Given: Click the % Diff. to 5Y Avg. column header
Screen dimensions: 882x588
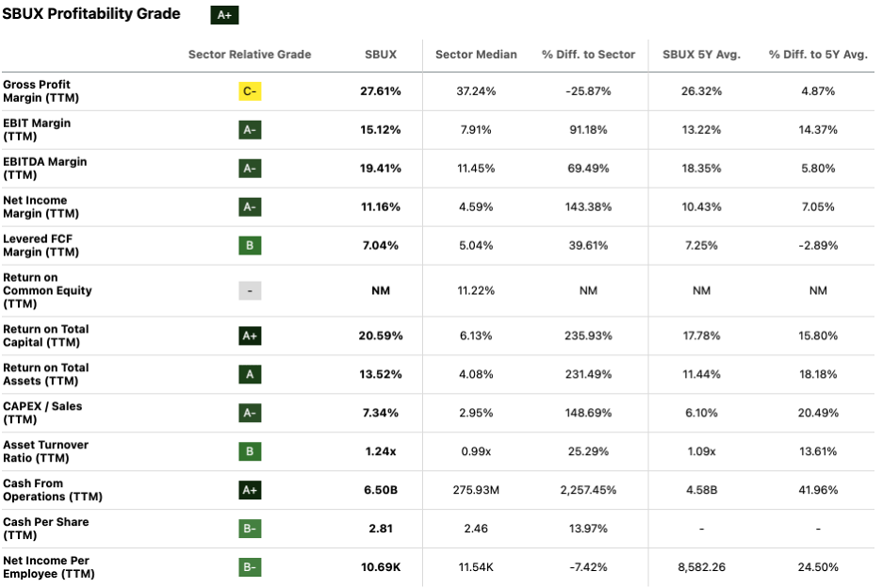Looking at the screenshot, I should (817, 55).
